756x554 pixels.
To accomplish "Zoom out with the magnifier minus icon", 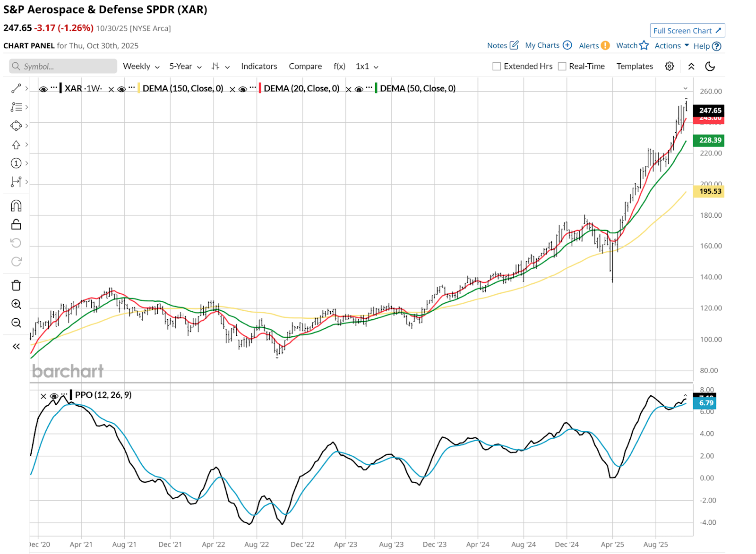I will coord(16,323).
